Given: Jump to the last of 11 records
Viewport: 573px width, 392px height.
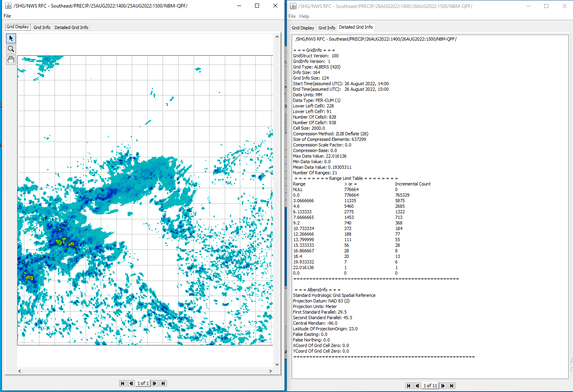Looking at the screenshot, I should click(x=451, y=385).
